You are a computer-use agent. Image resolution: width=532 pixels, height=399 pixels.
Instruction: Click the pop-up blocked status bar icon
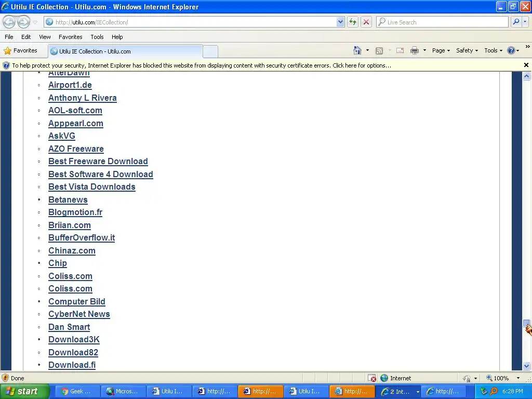point(372,378)
